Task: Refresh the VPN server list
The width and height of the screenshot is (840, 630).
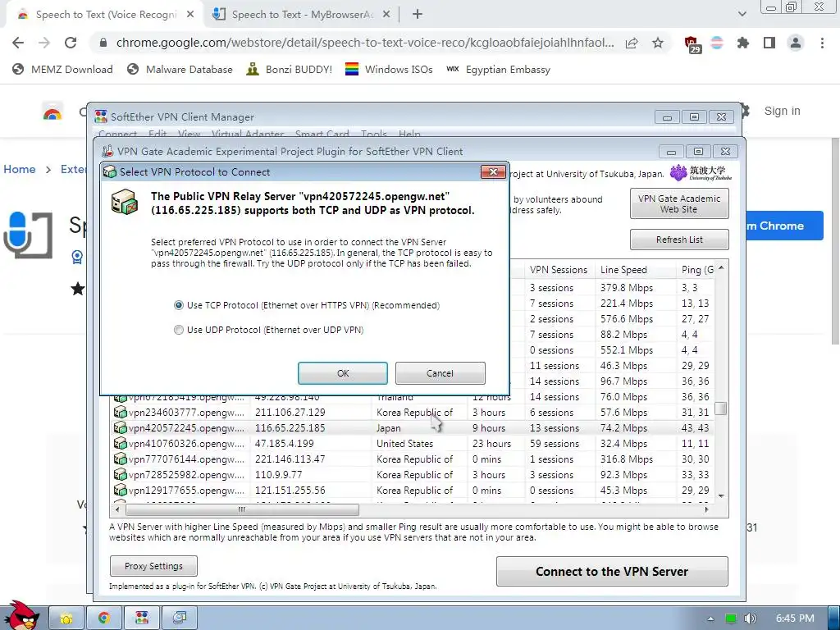Action: click(678, 240)
